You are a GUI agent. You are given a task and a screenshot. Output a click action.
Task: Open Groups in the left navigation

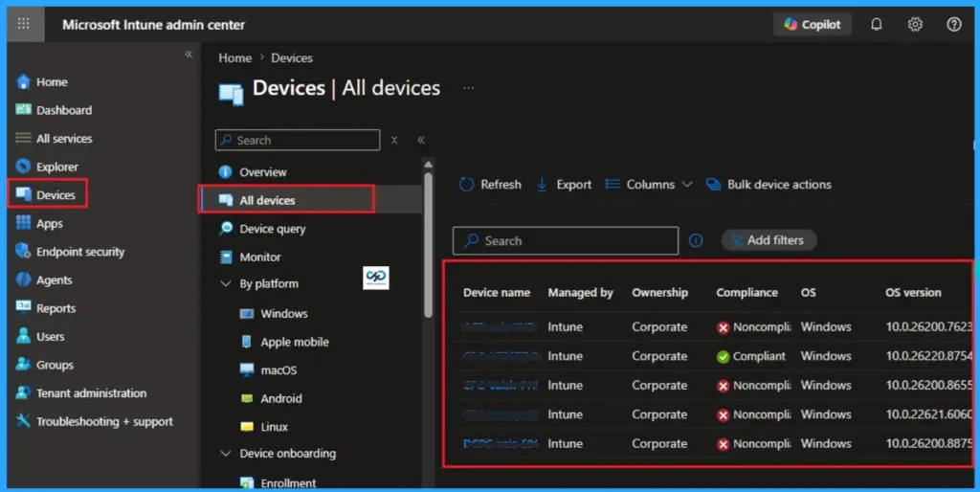(x=44, y=365)
